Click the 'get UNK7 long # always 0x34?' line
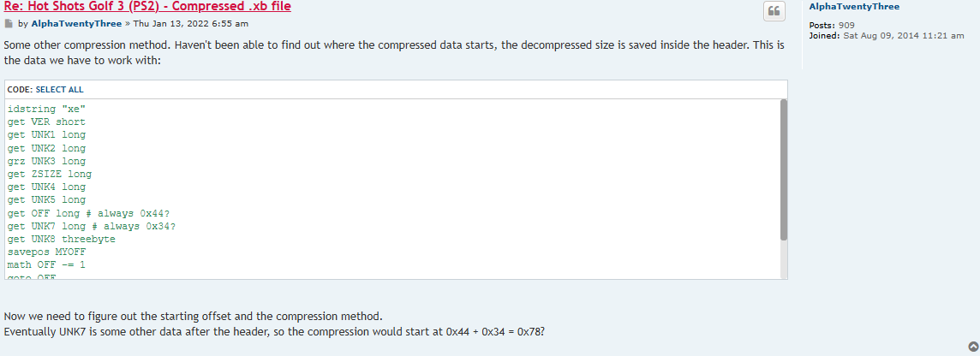Image resolution: width=980 pixels, height=356 pixels. pos(92,226)
